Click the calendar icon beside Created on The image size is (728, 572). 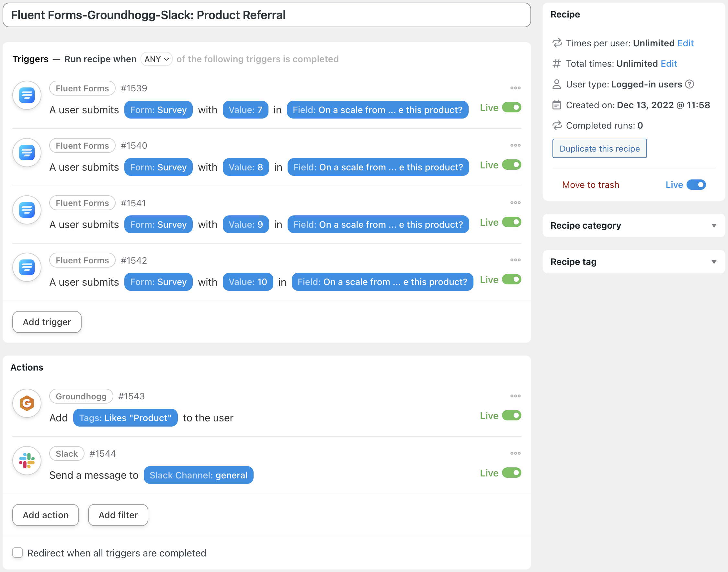point(557,105)
